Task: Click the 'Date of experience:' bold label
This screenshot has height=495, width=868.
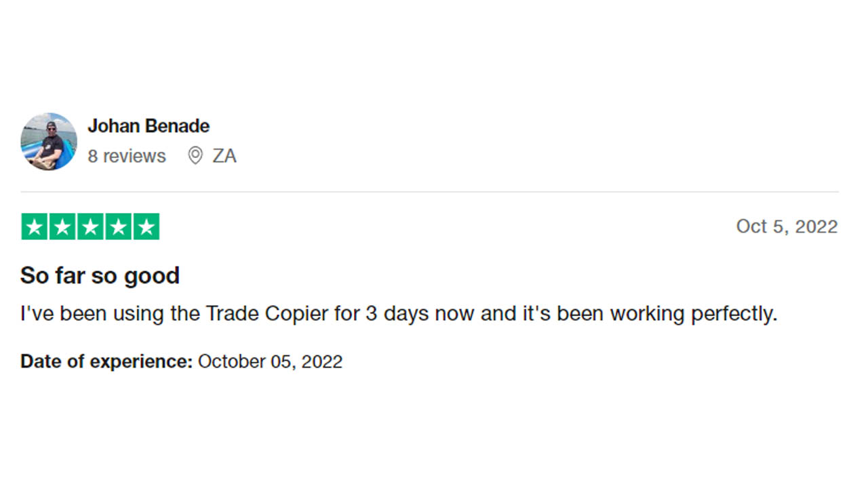Action: (x=107, y=361)
